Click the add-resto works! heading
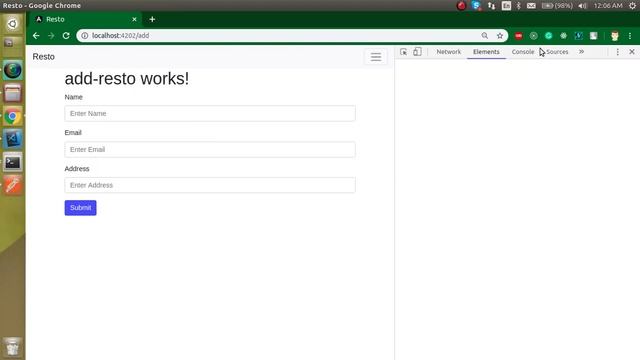 (127, 79)
